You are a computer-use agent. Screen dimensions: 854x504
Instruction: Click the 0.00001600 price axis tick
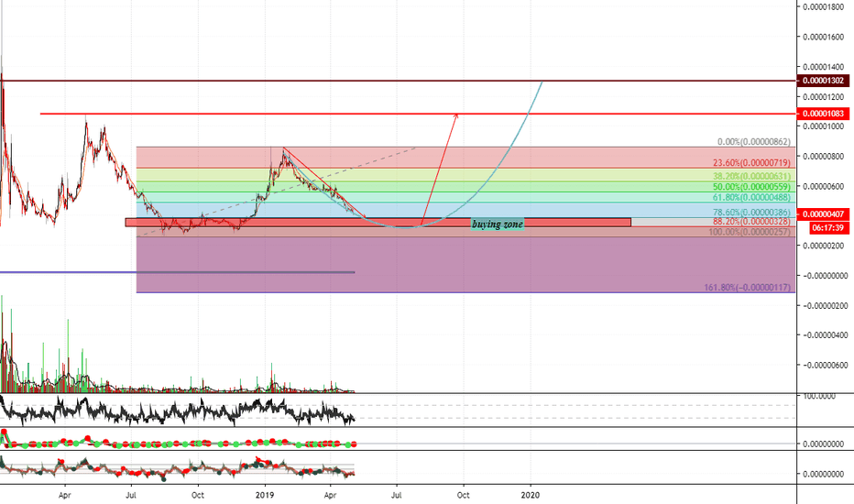824,37
